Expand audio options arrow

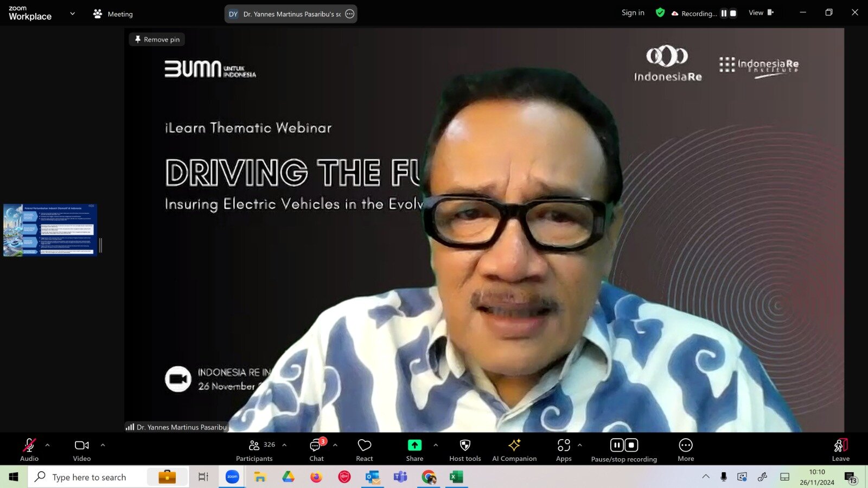pyautogui.click(x=48, y=445)
